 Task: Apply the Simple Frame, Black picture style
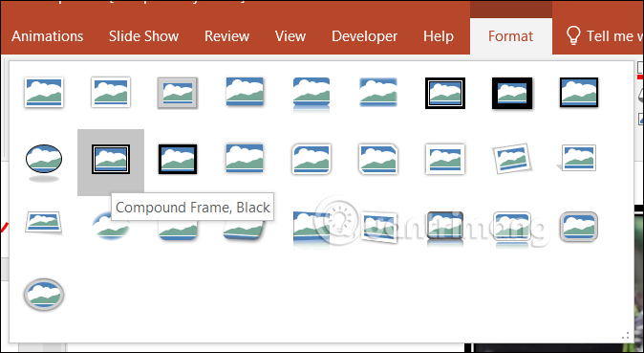(579, 93)
